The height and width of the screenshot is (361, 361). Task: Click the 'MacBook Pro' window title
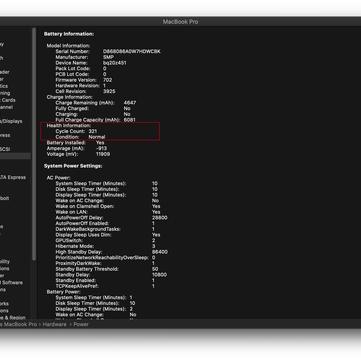tap(180, 22)
